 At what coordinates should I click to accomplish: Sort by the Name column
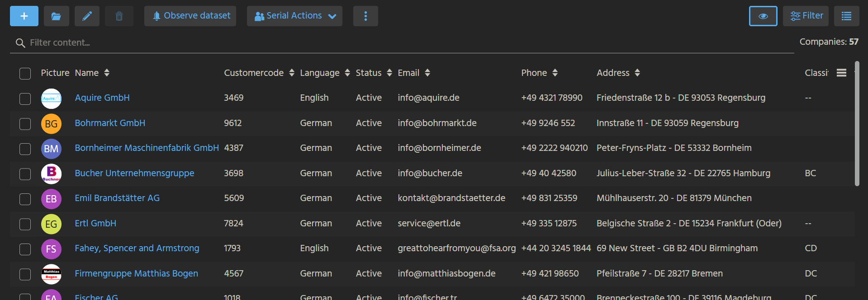pos(107,73)
